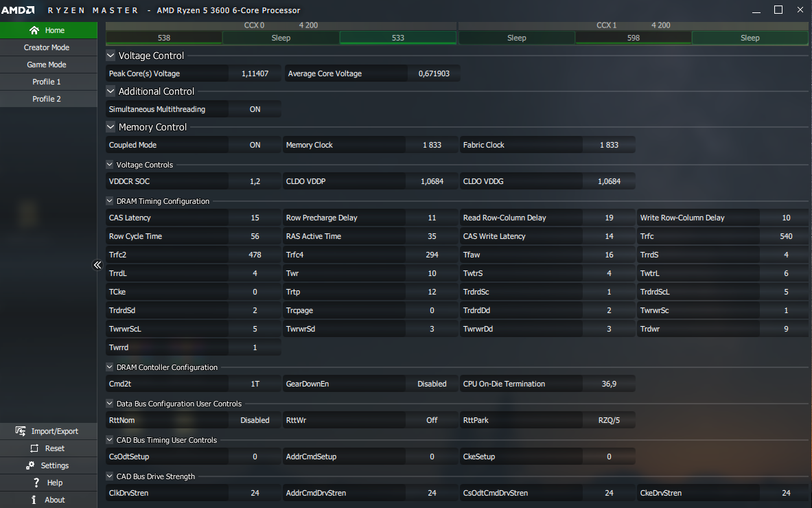Click Row Precharge Delay value 11
812x508 pixels.
coord(432,218)
